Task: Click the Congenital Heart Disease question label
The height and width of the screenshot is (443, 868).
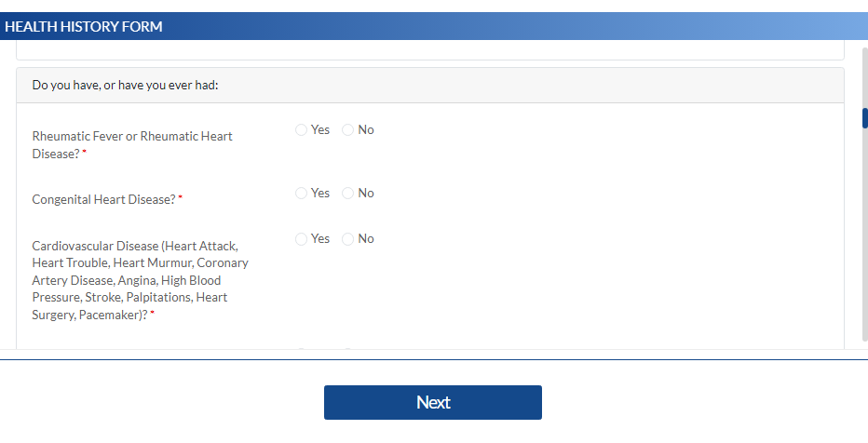Action: coord(103,199)
